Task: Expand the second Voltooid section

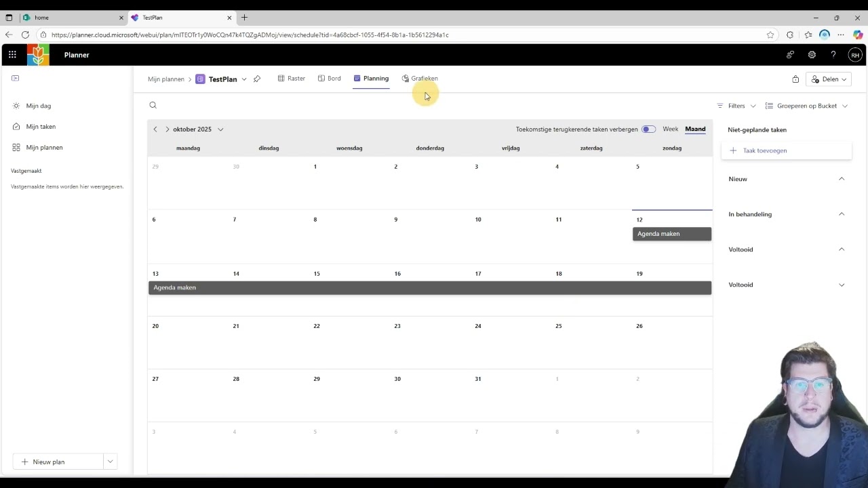Action: point(842,285)
